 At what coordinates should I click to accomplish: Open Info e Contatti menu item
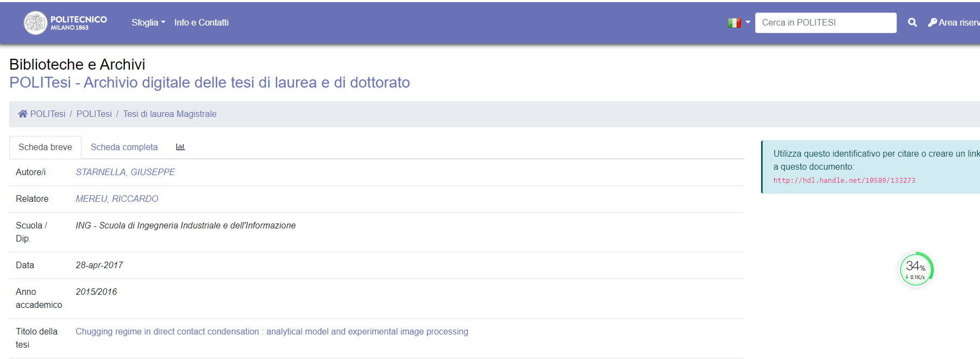201,22
